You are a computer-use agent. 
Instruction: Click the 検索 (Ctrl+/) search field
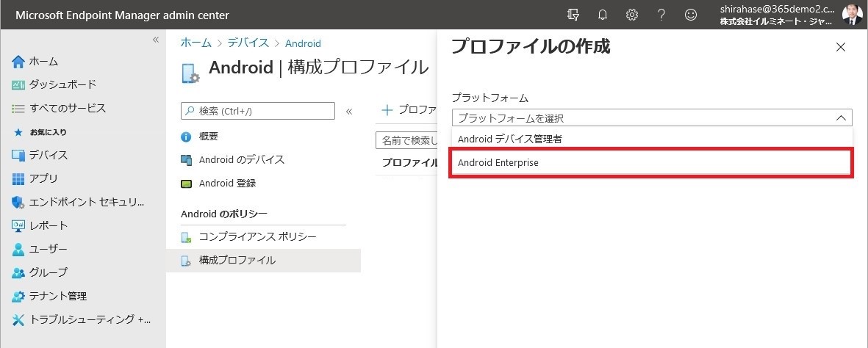258,111
